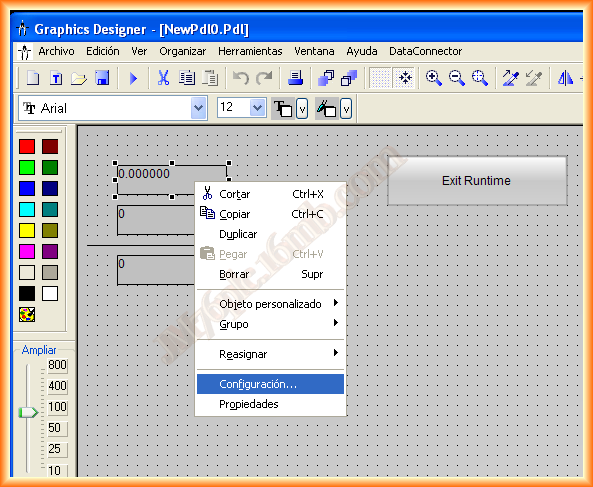Click the New picture icon in the toolbar

tap(33, 78)
